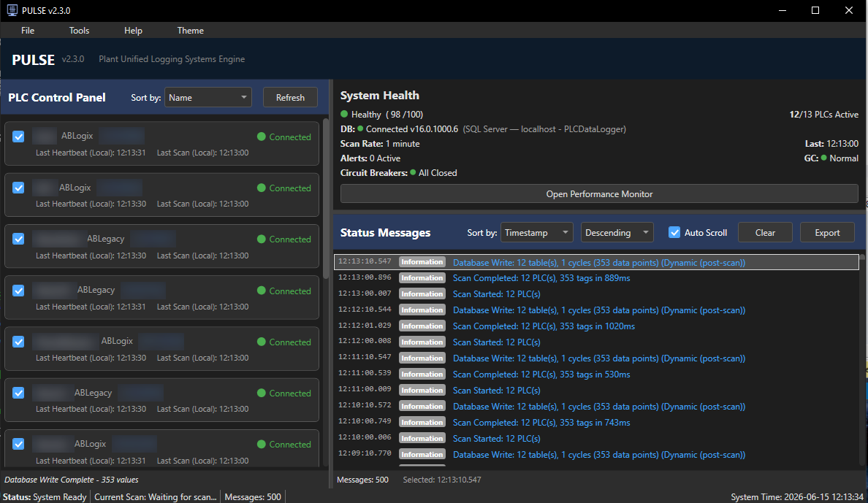868x503 pixels.
Task: Click Information badge of 12:12:01.029 message
Action: coord(422,326)
